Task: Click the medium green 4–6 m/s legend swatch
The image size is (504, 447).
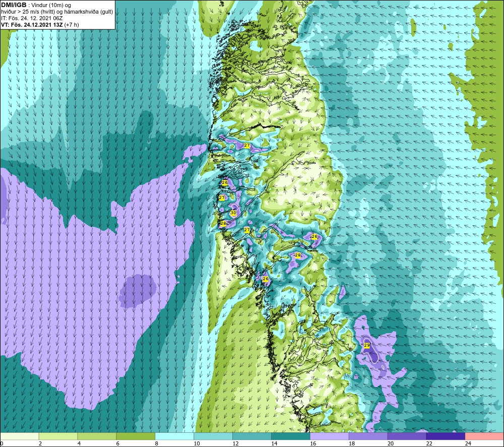Action: coord(97,436)
